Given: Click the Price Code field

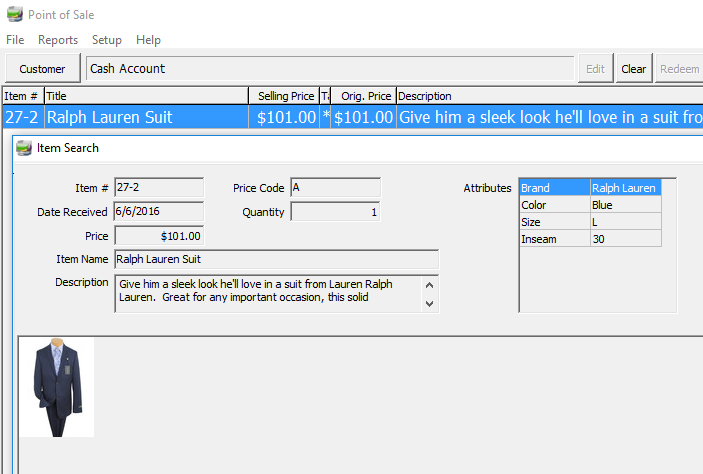Looking at the screenshot, I should (x=335, y=187).
